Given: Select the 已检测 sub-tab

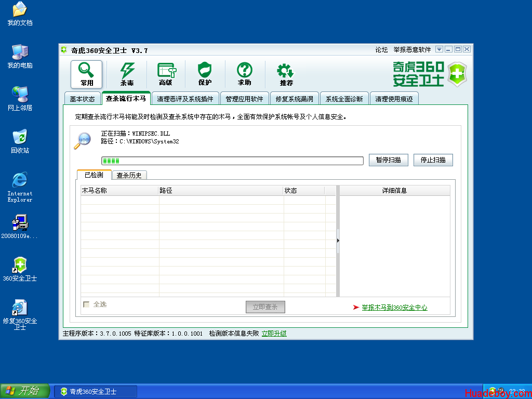Looking at the screenshot, I should coord(94,175).
